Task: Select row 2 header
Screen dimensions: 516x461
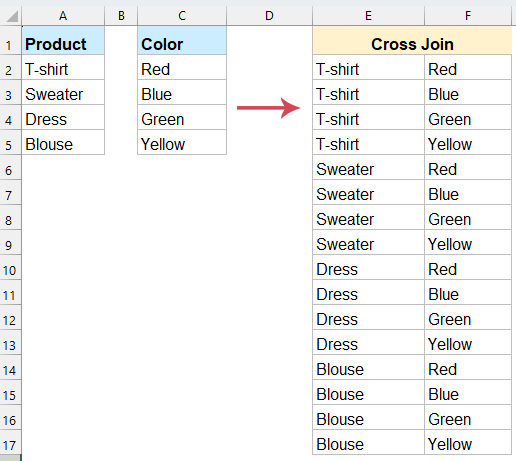Action: click(10, 67)
